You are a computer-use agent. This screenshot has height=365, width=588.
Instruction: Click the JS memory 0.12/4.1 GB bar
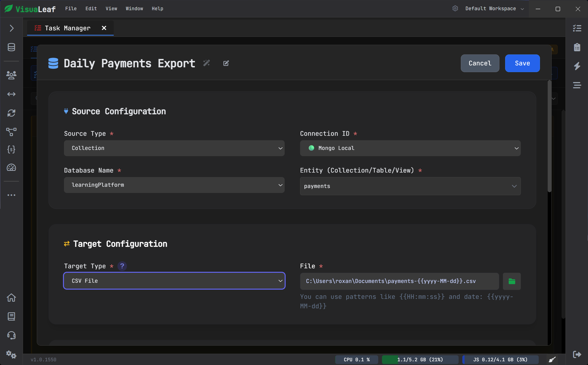(500, 360)
